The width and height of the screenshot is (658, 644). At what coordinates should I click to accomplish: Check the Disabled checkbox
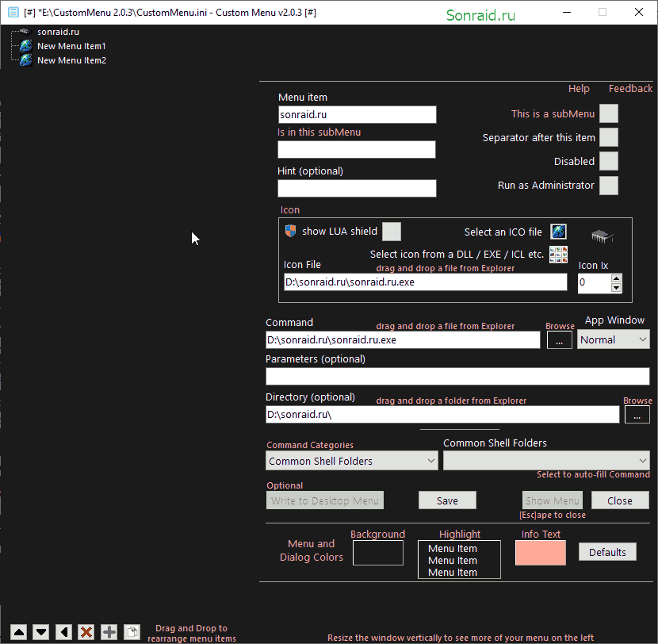[x=609, y=161]
